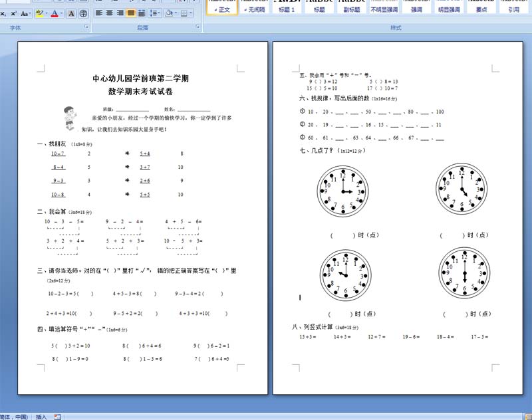Viewport: 532px width, 420px height.
Task: Apply the 不明显强调 style
Action: (384, 7)
